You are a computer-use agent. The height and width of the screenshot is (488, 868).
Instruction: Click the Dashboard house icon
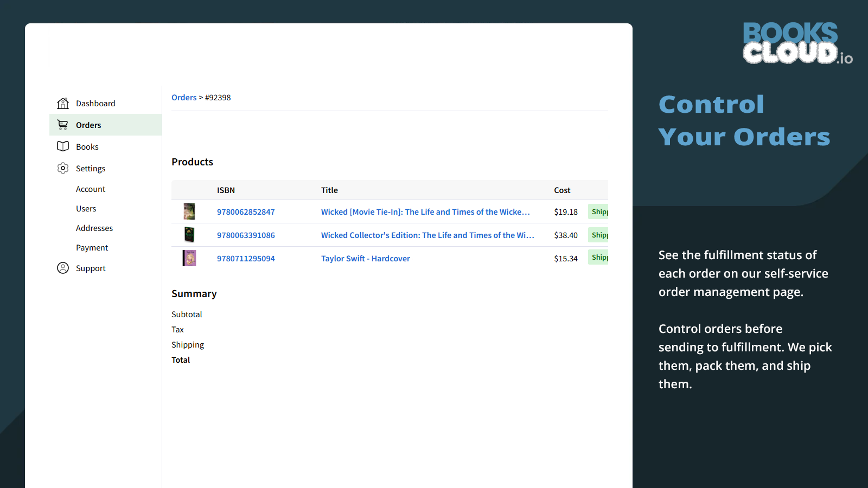[63, 103]
